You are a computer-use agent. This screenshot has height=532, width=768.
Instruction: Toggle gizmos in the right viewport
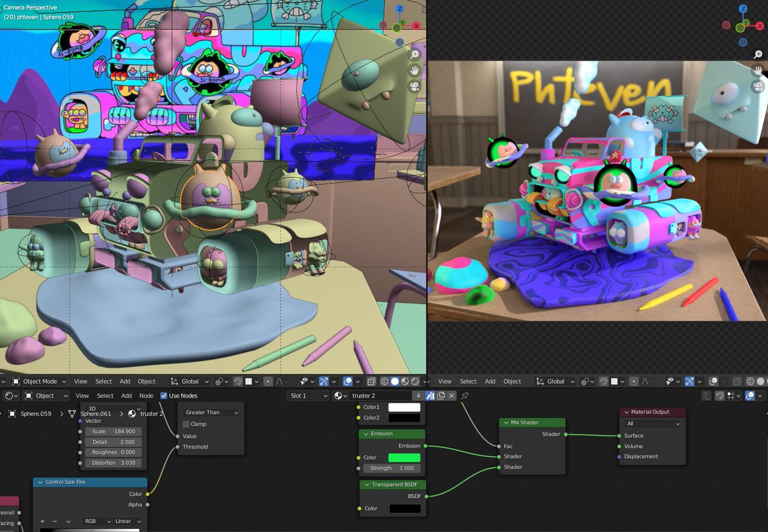pos(689,382)
